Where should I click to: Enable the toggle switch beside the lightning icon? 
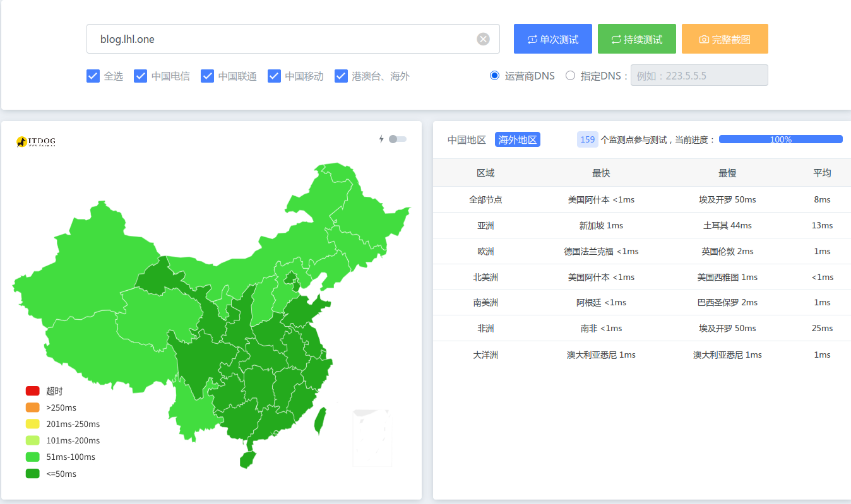pyautogui.click(x=397, y=139)
